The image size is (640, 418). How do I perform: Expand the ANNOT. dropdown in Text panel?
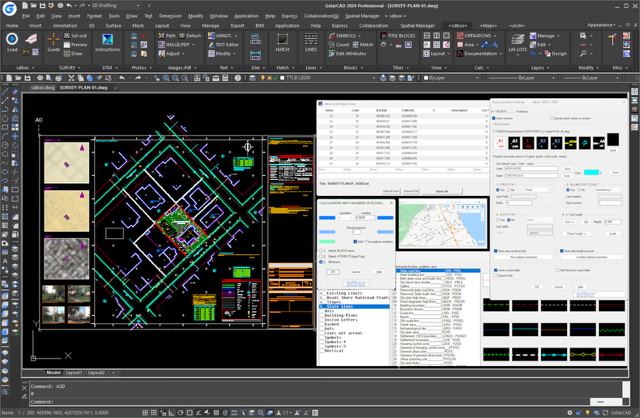(x=236, y=36)
